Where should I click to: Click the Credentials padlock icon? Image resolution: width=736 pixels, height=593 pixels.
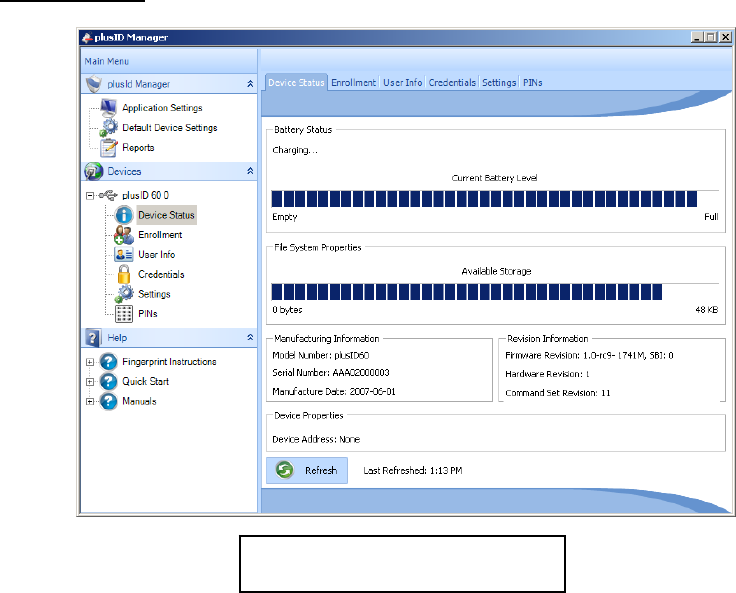point(124,274)
